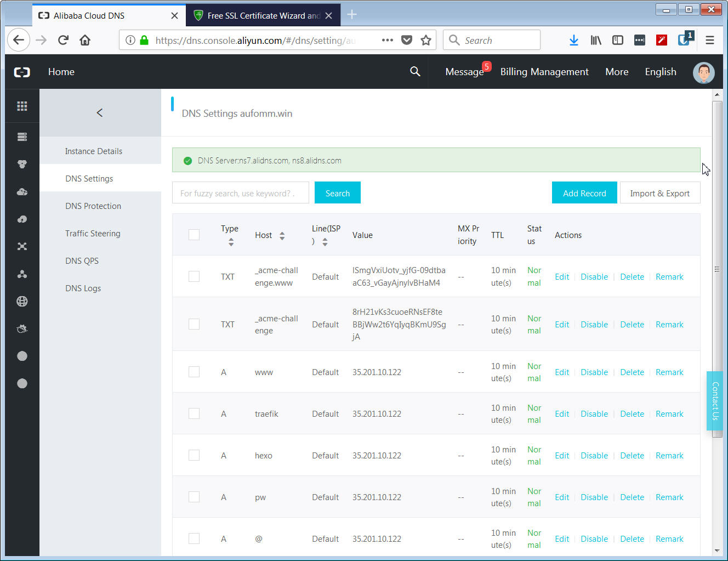
Task: Delete the www A record
Action: (632, 372)
